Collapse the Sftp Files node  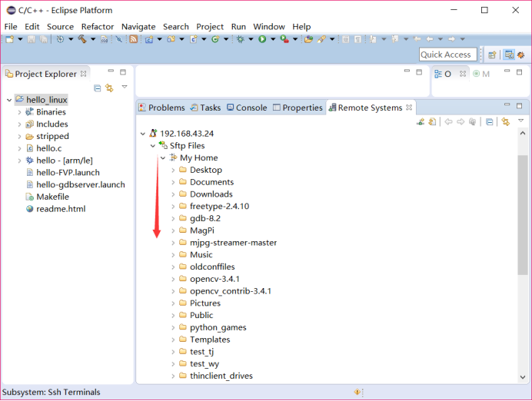click(153, 146)
